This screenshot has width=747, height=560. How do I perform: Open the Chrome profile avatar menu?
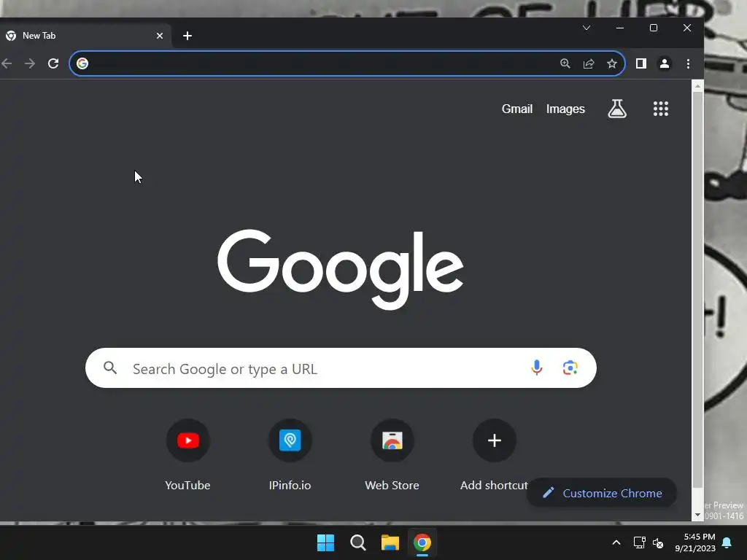click(665, 63)
